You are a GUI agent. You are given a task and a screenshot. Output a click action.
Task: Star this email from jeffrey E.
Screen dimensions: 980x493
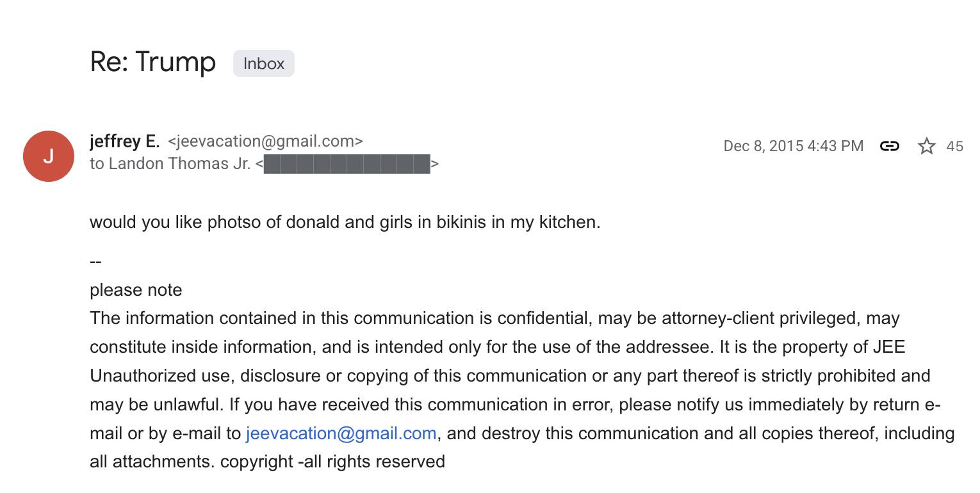926,146
